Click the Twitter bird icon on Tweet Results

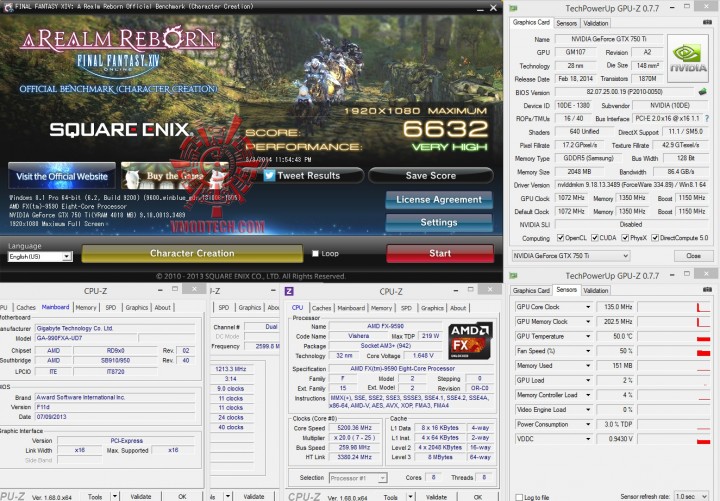270,175
